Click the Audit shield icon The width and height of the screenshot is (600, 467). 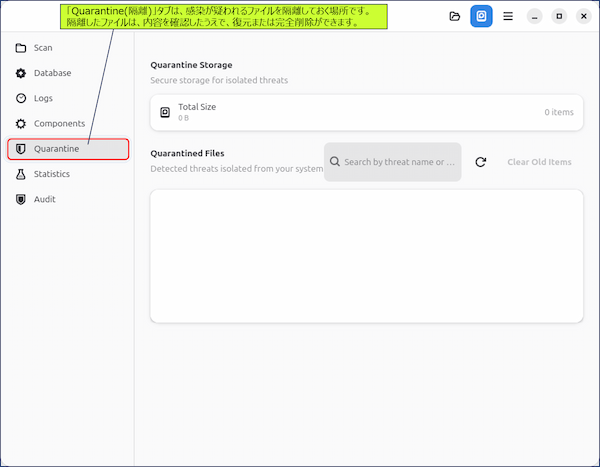(x=21, y=199)
